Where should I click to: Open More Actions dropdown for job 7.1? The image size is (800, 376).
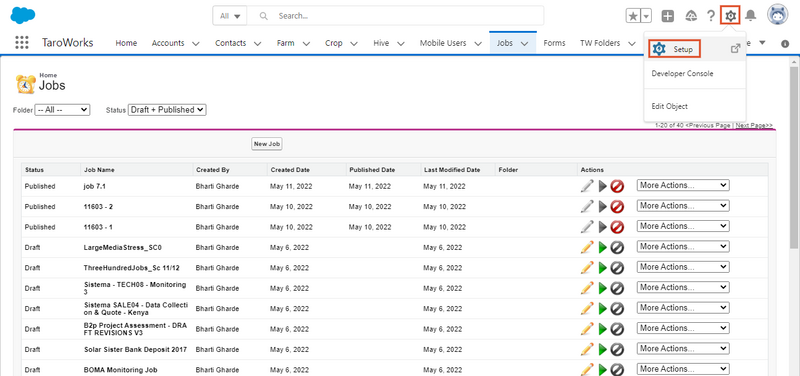[x=683, y=185]
